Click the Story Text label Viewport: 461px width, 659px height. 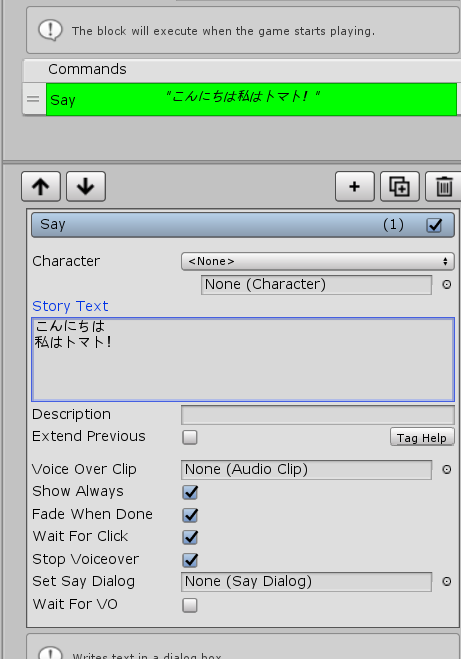tap(70, 306)
